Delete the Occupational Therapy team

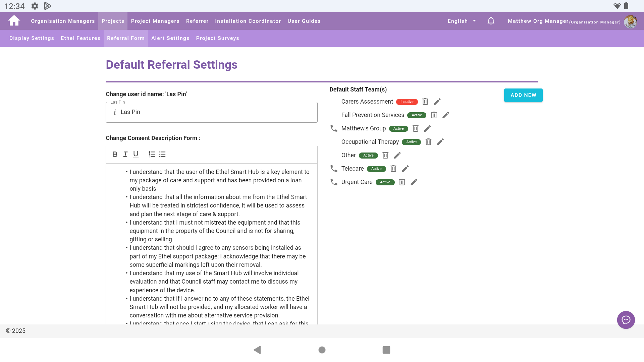[x=428, y=142]
